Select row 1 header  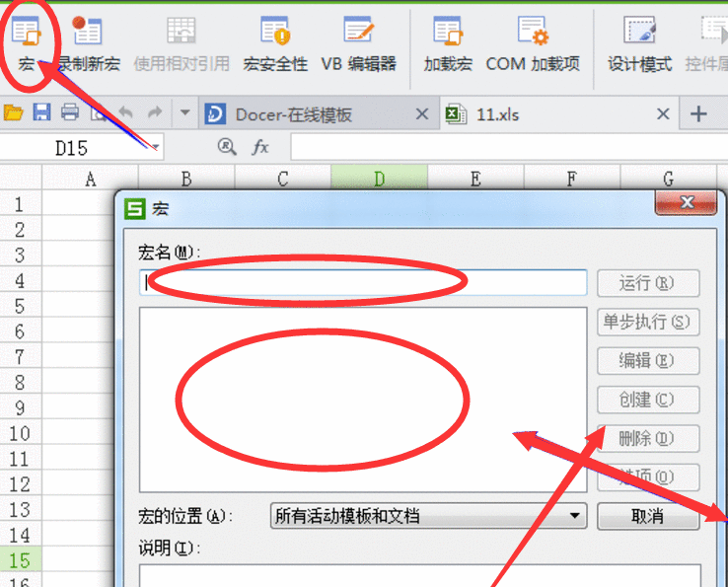tap(21, 204)
